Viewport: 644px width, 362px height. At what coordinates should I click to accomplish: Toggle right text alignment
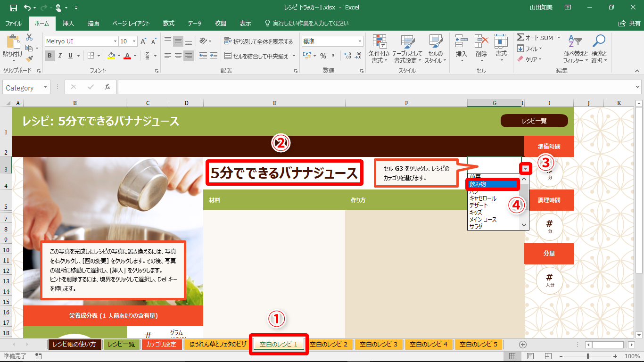click(x=188, y=56)
